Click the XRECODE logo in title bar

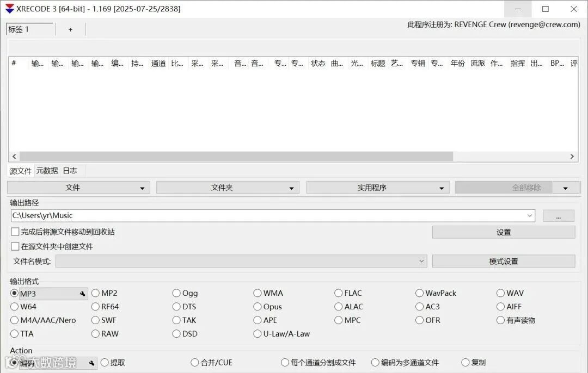pos(9,9)
